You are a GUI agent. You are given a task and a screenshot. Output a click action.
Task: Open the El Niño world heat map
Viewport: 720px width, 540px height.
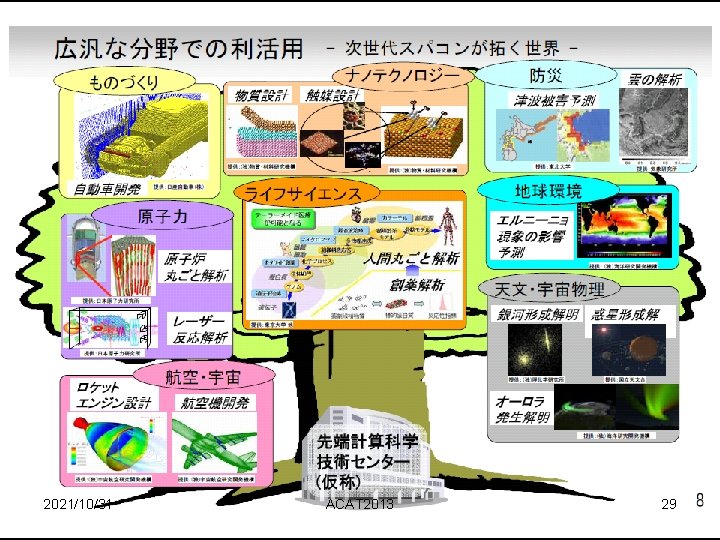tap(624, 227)
